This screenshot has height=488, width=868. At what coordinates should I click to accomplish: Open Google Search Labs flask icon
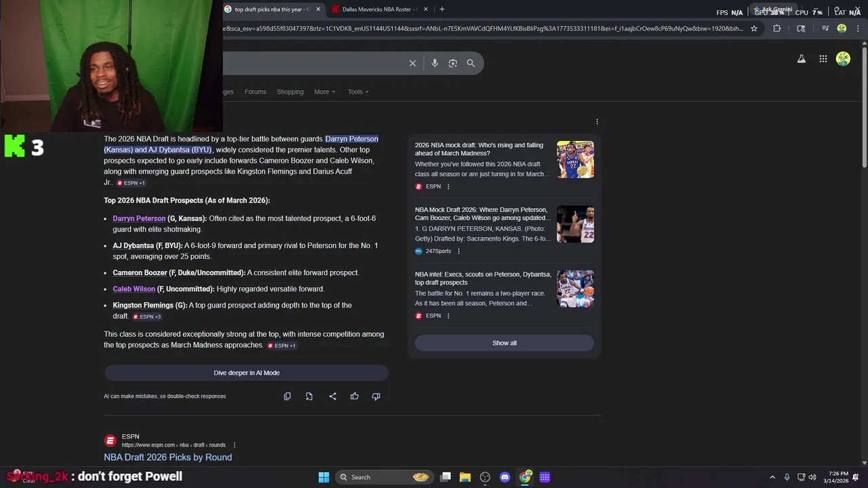[802, 59]
